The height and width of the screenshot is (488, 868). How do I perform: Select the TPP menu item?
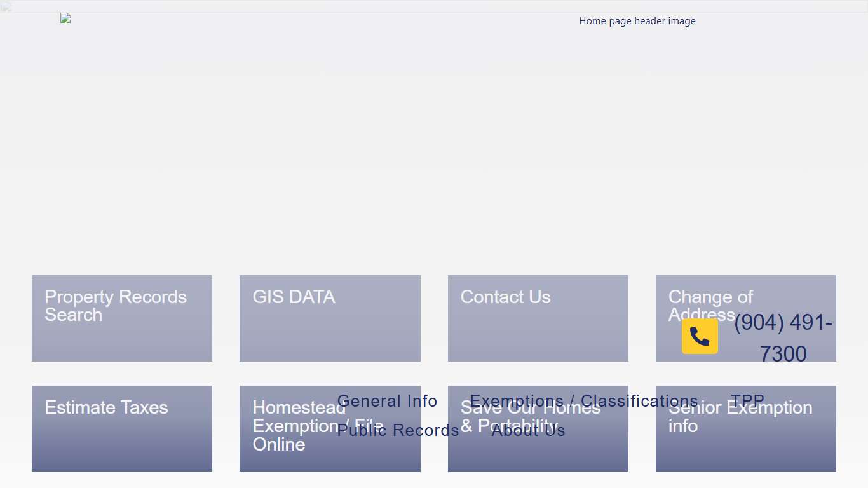pyautogui.click(x=747, y=401)
